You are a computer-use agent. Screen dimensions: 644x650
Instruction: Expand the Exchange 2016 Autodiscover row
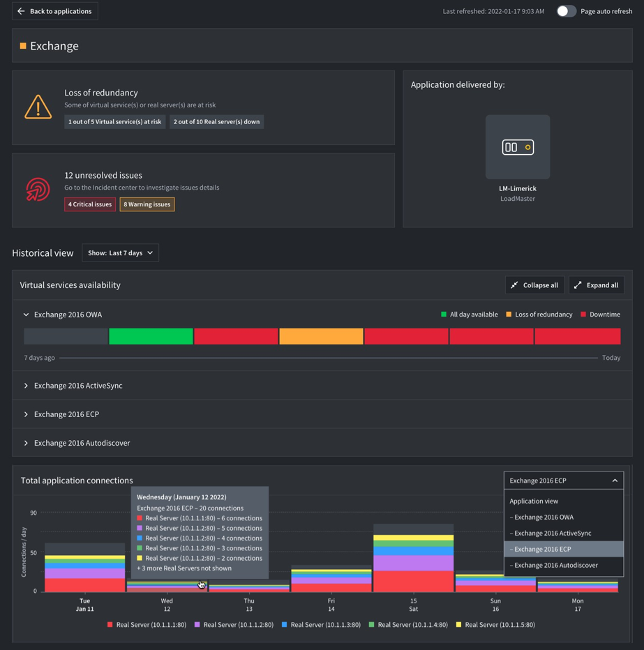[26, 443]
